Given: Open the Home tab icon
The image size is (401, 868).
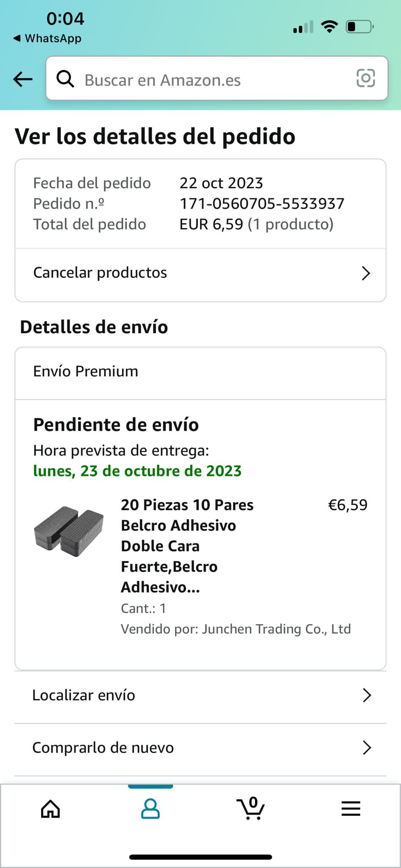Looking at the screenshot, I should 50,809.
